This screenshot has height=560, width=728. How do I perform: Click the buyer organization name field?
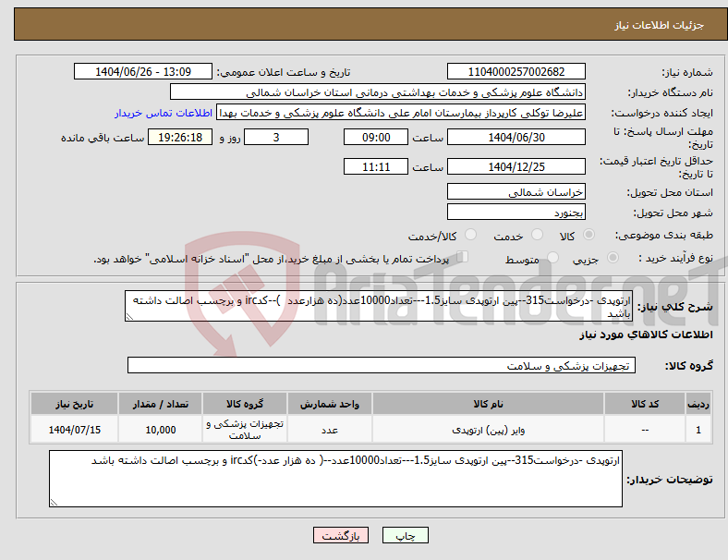coord(378,91)
